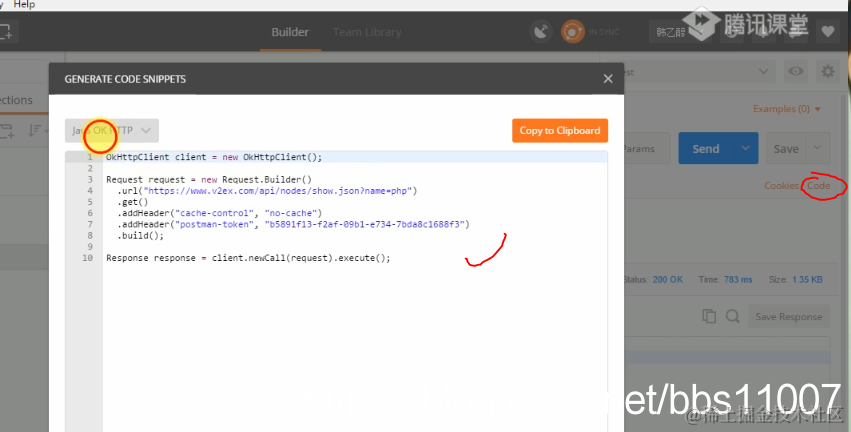The height and width of the screenshot is (432, 851).
Task: Click the postman-token addHeader line
Action: tap(293, 224)
